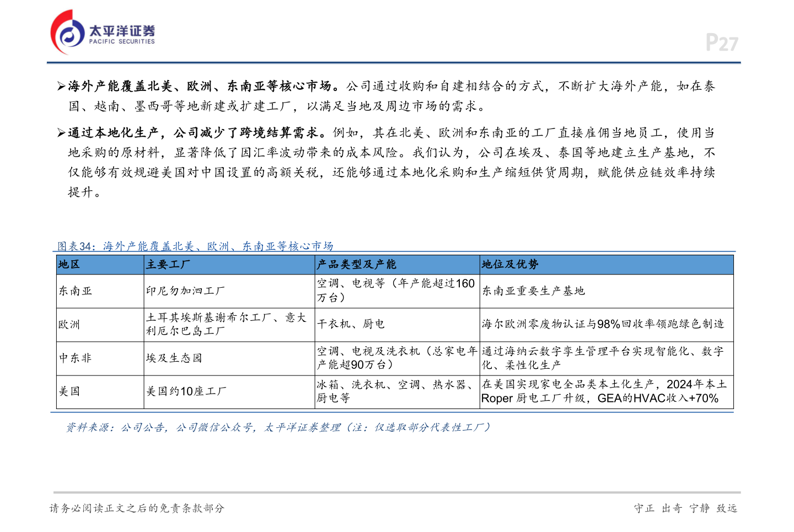
Task: Select the 欧洲 region cell
Action: click(69, 325)
